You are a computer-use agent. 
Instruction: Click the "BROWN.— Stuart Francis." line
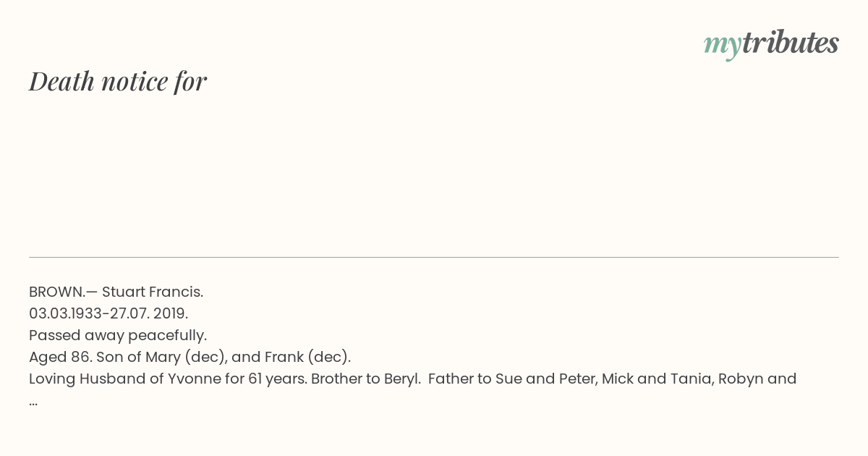click(116, 292)
